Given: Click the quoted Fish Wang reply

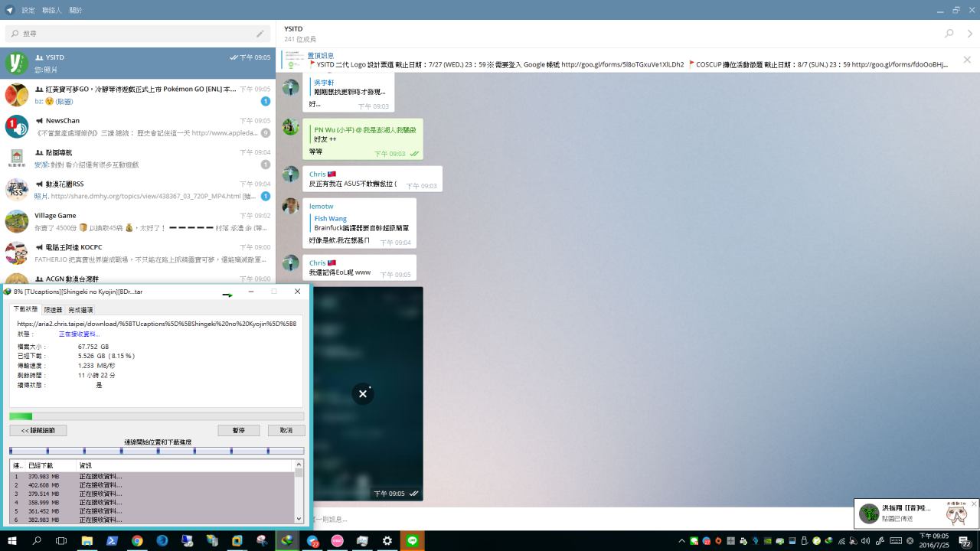Looking at the screenshot, I should pos(360,223).
